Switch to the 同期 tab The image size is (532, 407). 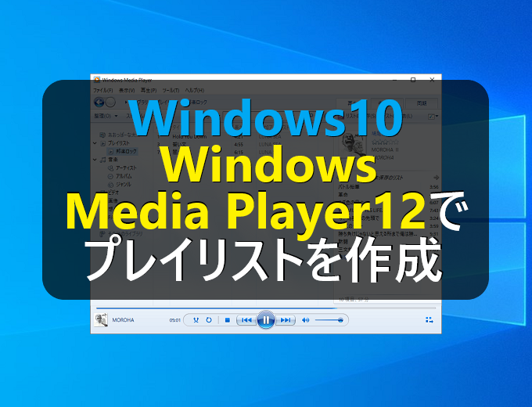(422, 103)
